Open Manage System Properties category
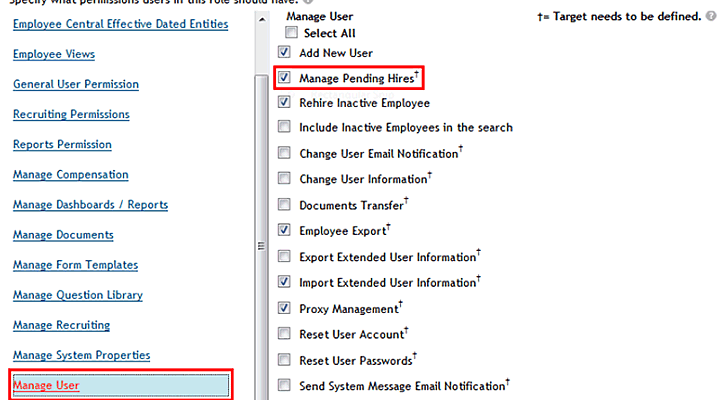This screenshot has width=725, height=400. pyautogui.click(x=81, y=355)
